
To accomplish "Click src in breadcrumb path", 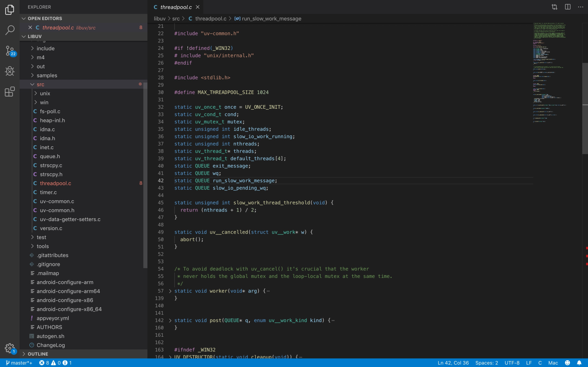I will coord(176,19).
